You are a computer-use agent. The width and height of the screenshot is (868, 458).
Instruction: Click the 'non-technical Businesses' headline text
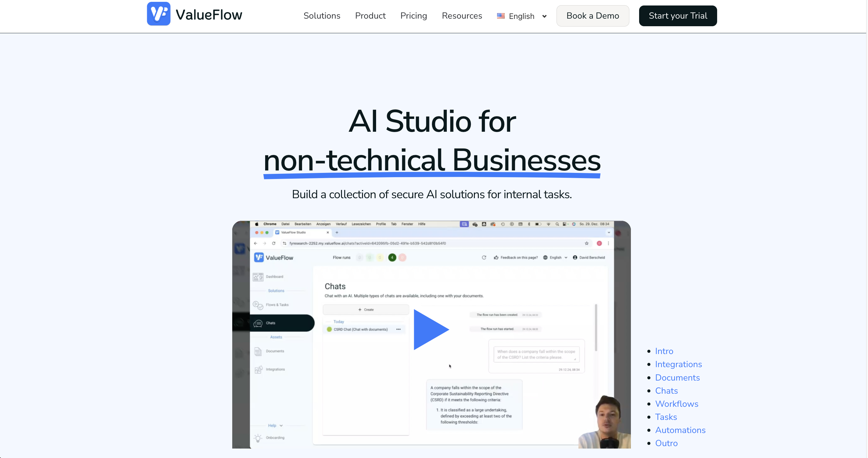pos(432,160)
